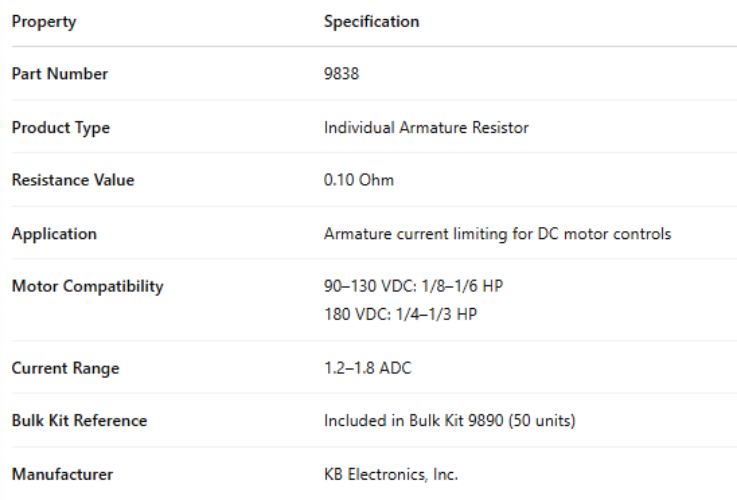Select the Resistance Value row label
Screen dimensions: 737x500
[73, 181]
